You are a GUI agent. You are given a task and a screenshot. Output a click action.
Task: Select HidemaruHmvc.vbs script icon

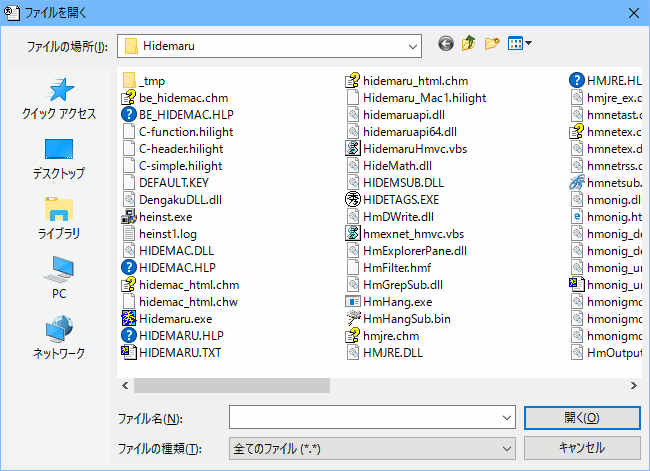[353, 148]
